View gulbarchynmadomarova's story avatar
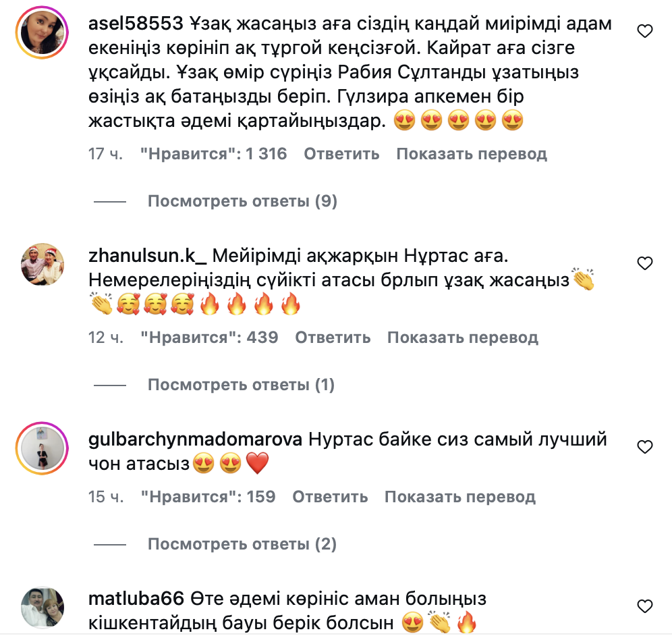This screenshot has height=640, width=672. [x=42, y=448]
